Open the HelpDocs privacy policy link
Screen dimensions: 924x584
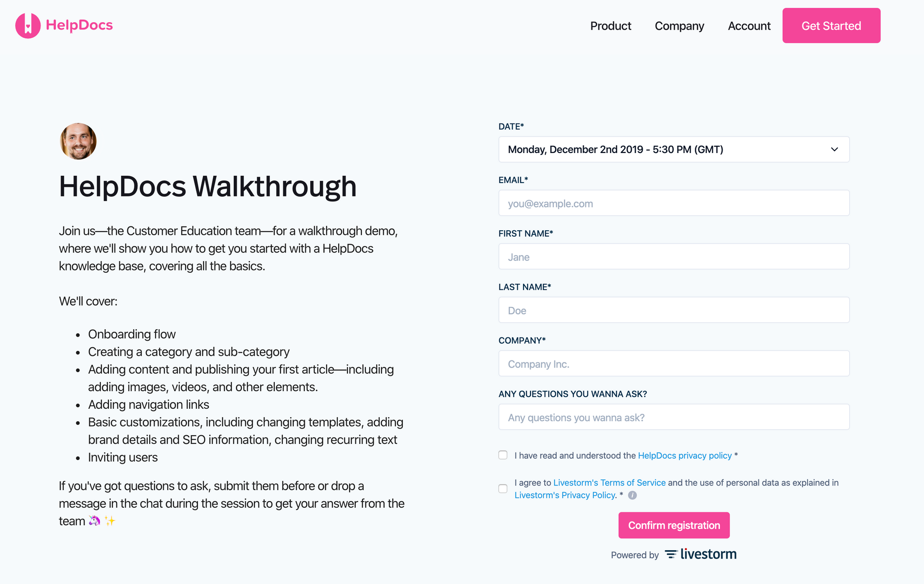pyautogui.click(x=685, y=455)
